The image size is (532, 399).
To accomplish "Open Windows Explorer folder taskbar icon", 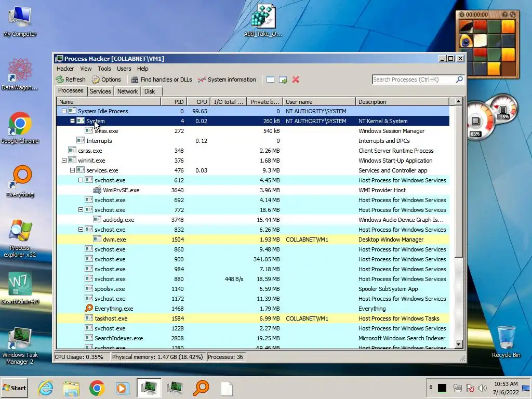I will pos(71,388).
